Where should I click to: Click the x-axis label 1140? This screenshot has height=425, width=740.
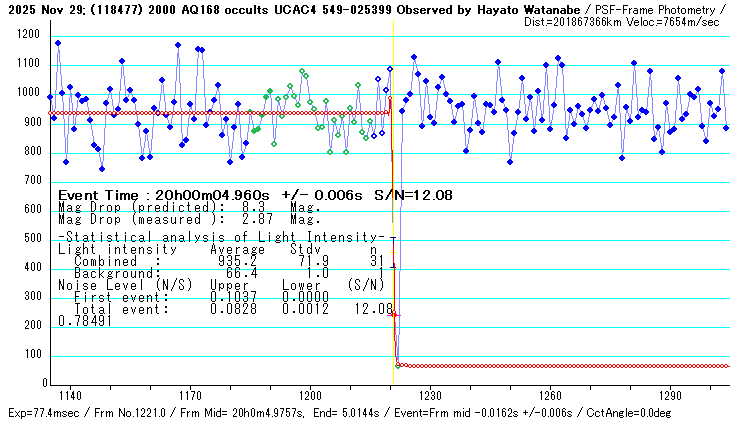point(68,396)
